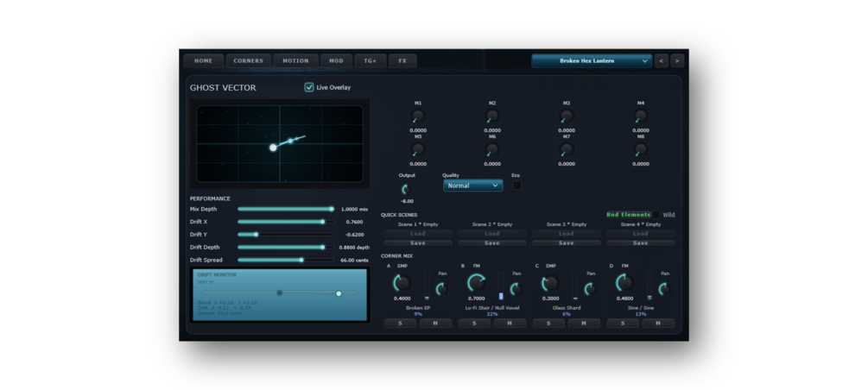Click corner C Pan knob
The image size is (868, 390).
(x=590, y=289)
